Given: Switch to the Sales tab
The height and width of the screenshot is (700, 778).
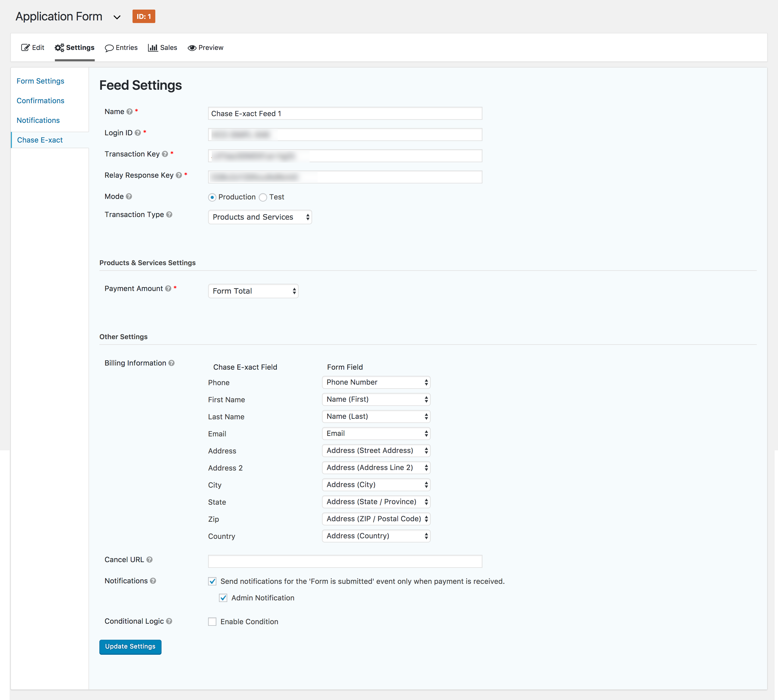Looking at the screenshot, I should [163, 48].
